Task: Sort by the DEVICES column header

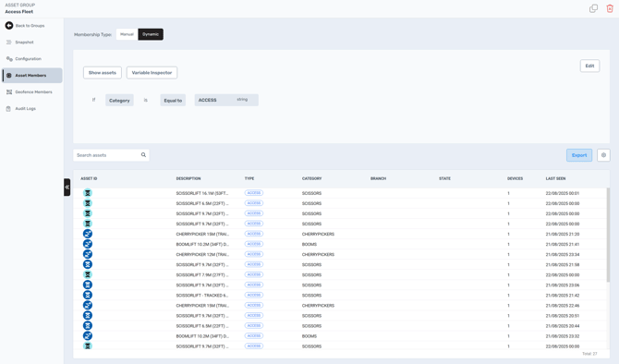Action: click(515, 179)
